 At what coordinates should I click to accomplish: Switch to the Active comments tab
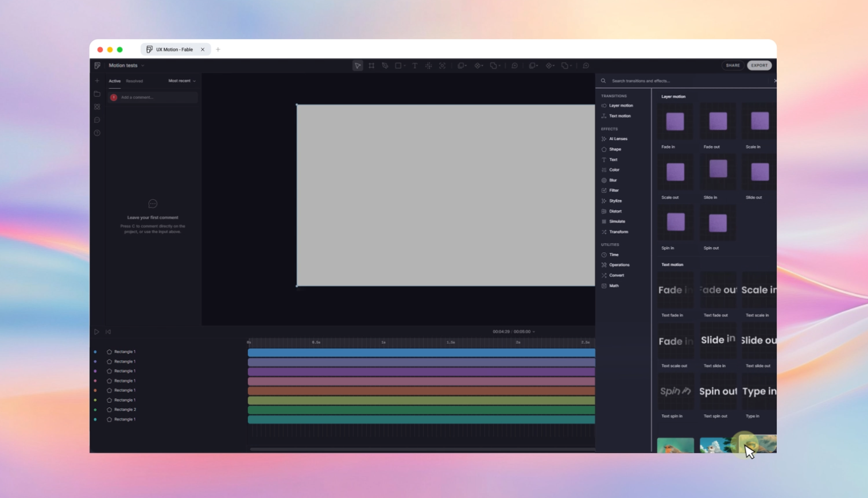click(115, 81)
